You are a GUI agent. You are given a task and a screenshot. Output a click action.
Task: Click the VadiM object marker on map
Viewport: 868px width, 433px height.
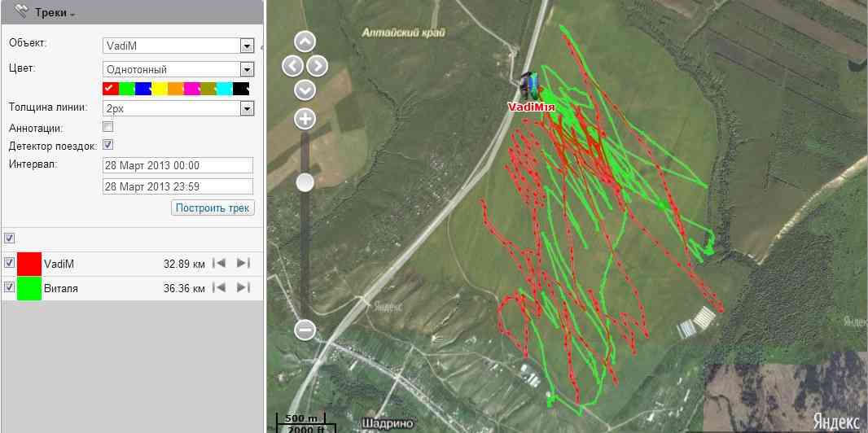tap(529, 85)
